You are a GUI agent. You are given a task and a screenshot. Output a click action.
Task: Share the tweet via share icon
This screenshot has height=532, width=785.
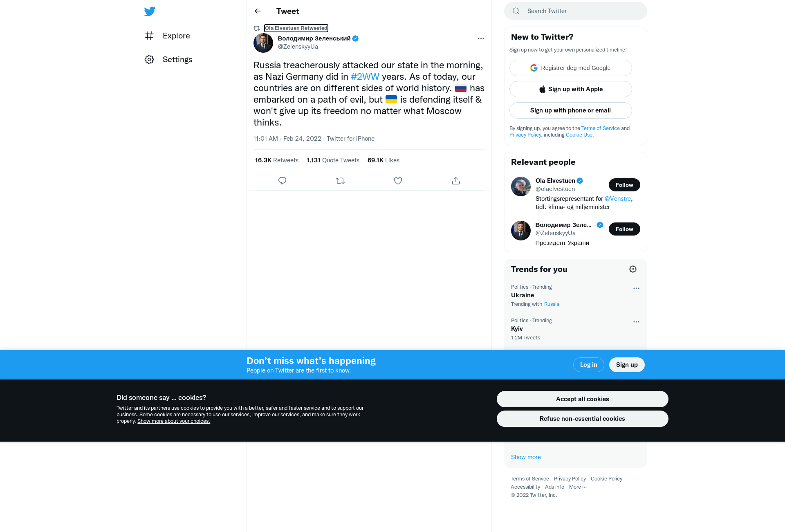click(x=456, y=181)
